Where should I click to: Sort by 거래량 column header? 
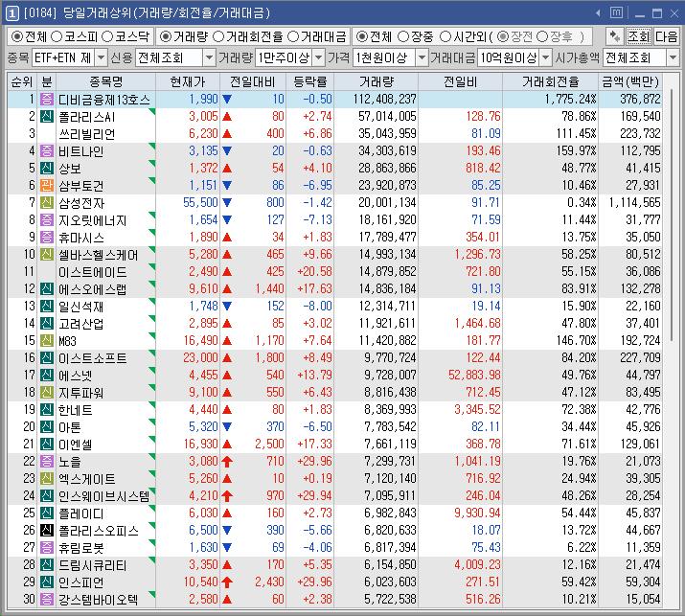[377, 81]
